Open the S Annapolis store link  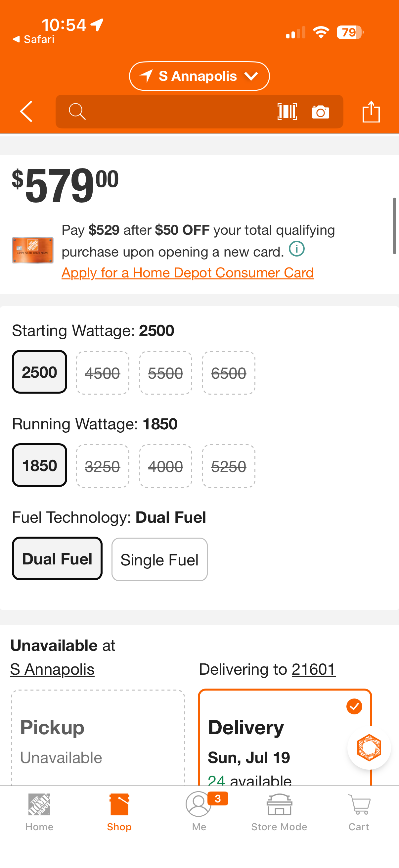52,669
